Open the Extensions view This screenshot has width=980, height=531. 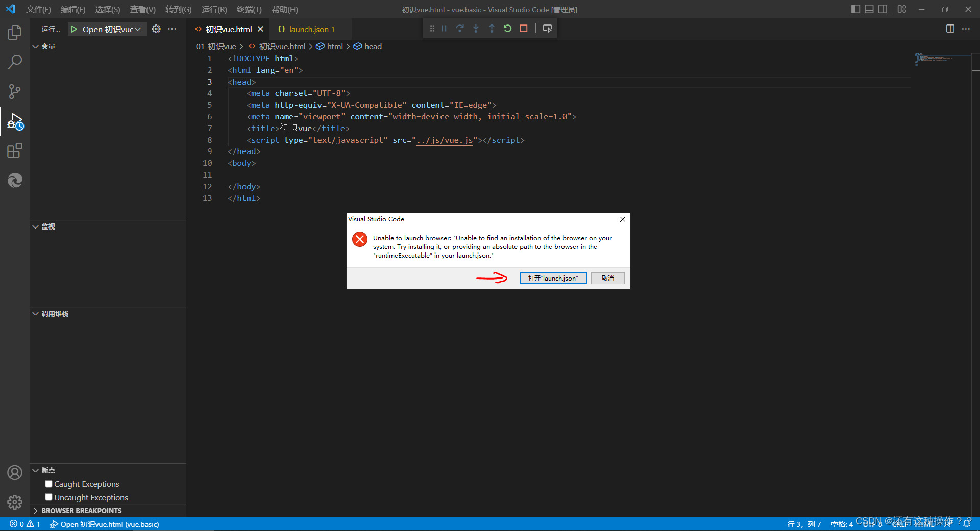[x=15, y=150]
